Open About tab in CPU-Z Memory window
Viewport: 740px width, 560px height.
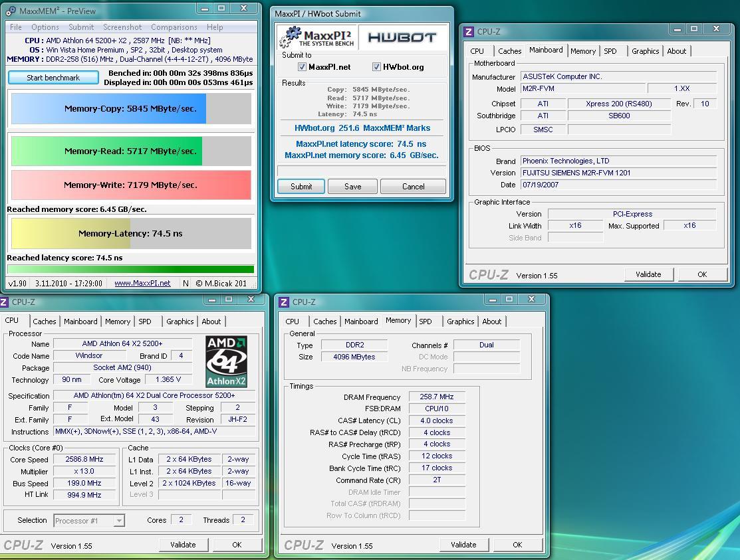492,322
